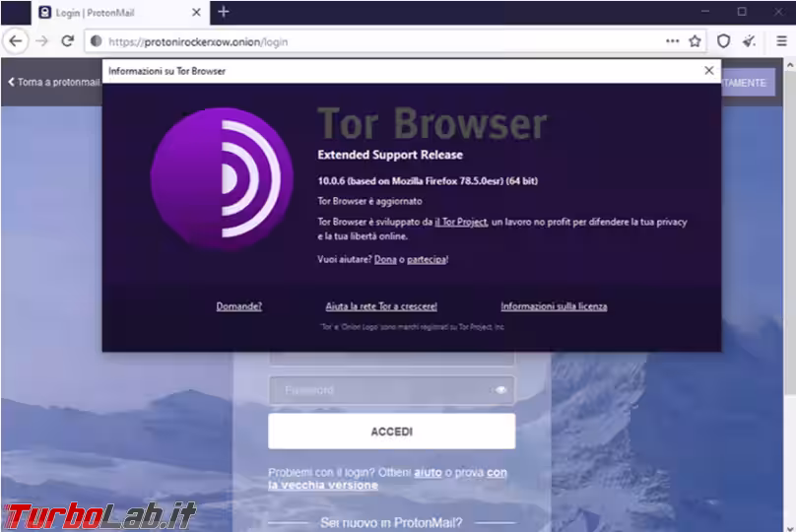Click the Tor Browser onion logo
This screenshot has width=796, height=532.
point(222,178)
